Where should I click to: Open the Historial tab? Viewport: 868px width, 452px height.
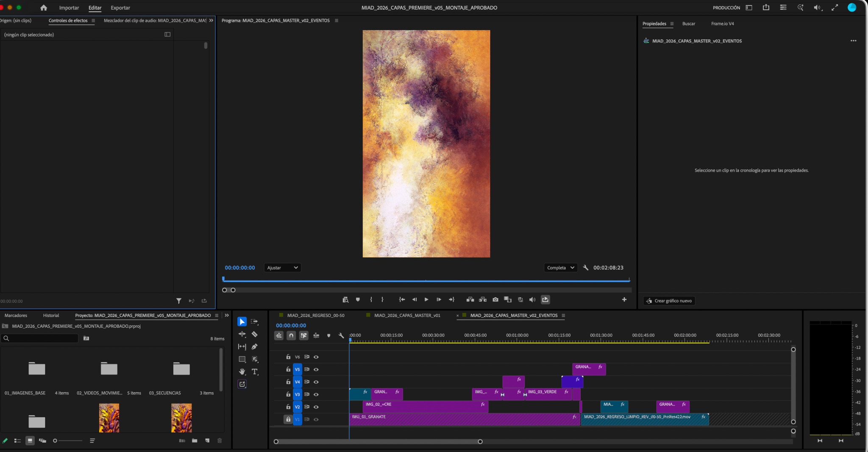pos(51,315)
